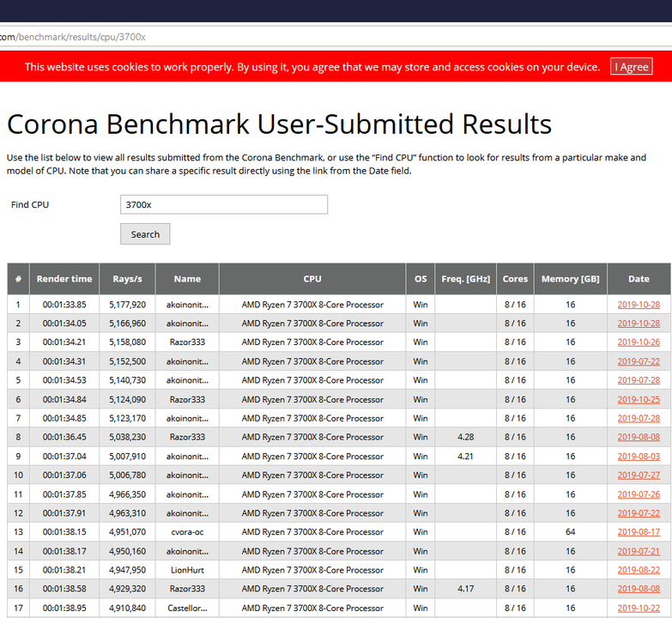Click rays value 5,158,080
Screen dimensions: 672x618
(127, 342)
